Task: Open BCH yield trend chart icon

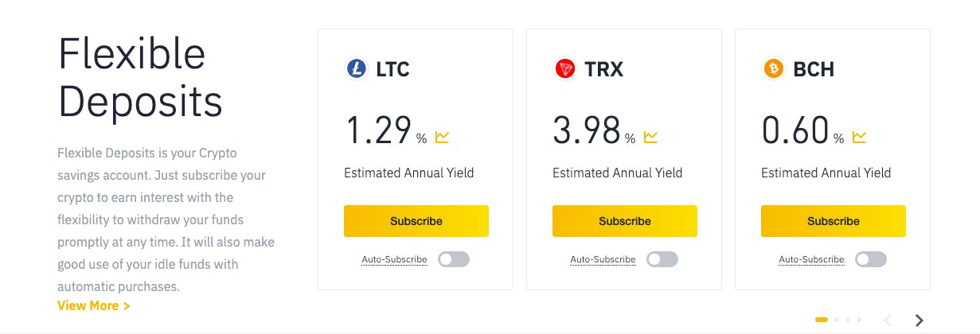Action: 860,138
